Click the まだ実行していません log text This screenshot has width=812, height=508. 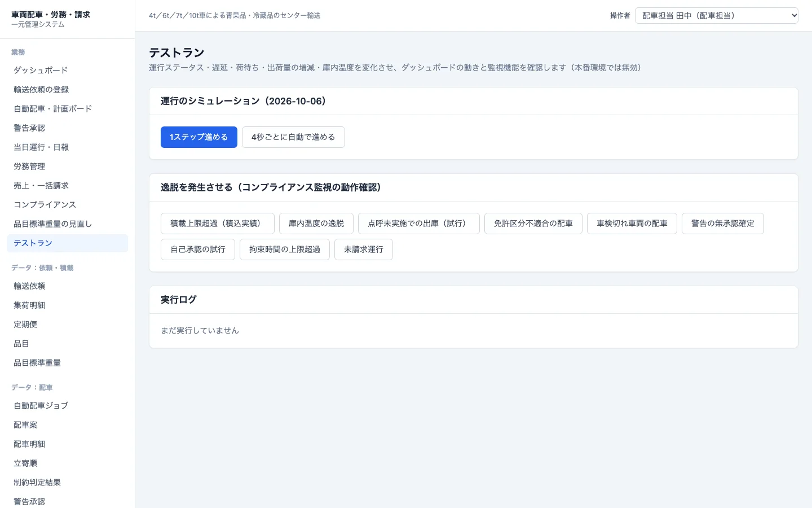point(200,331)
